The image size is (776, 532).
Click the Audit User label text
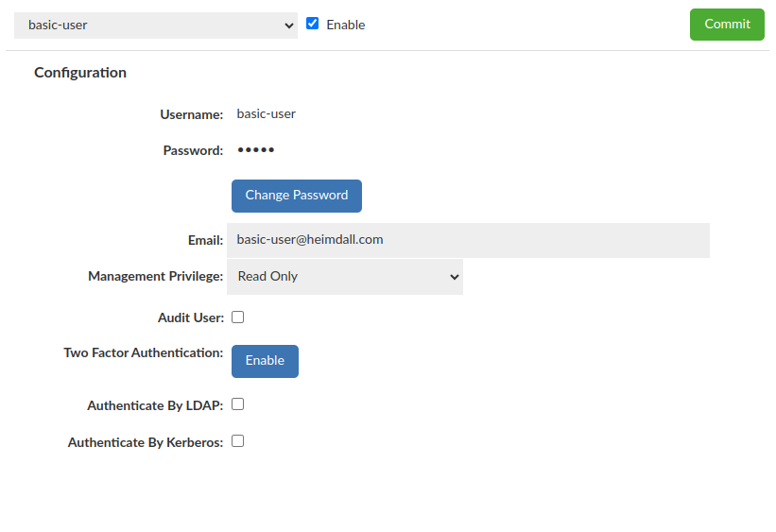191,318
